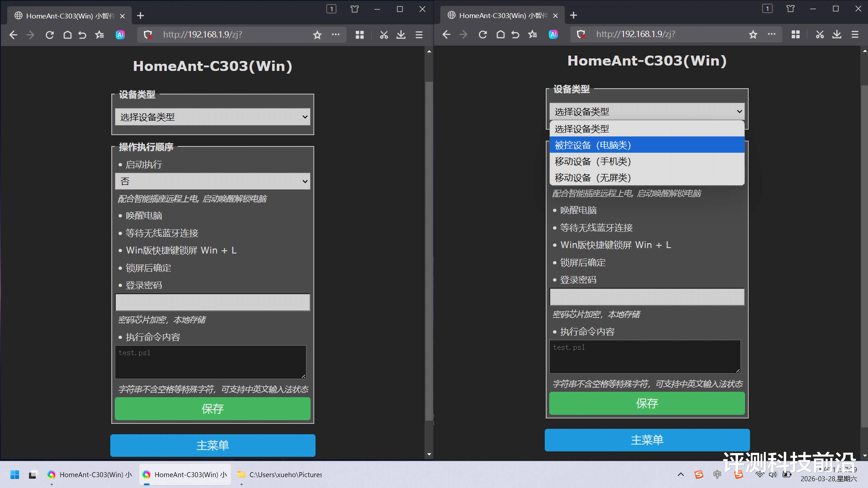Open hamburger menu in right browser
The image size is (868, 488).
855,34
